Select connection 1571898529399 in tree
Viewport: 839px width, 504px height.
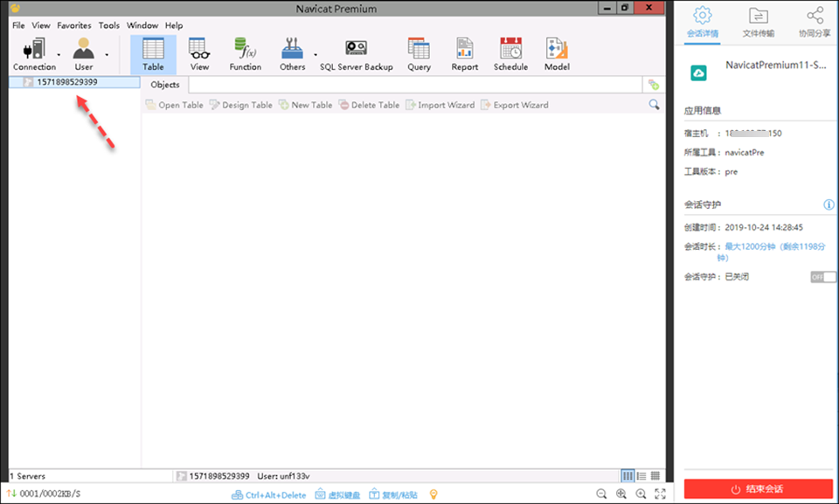66,82
